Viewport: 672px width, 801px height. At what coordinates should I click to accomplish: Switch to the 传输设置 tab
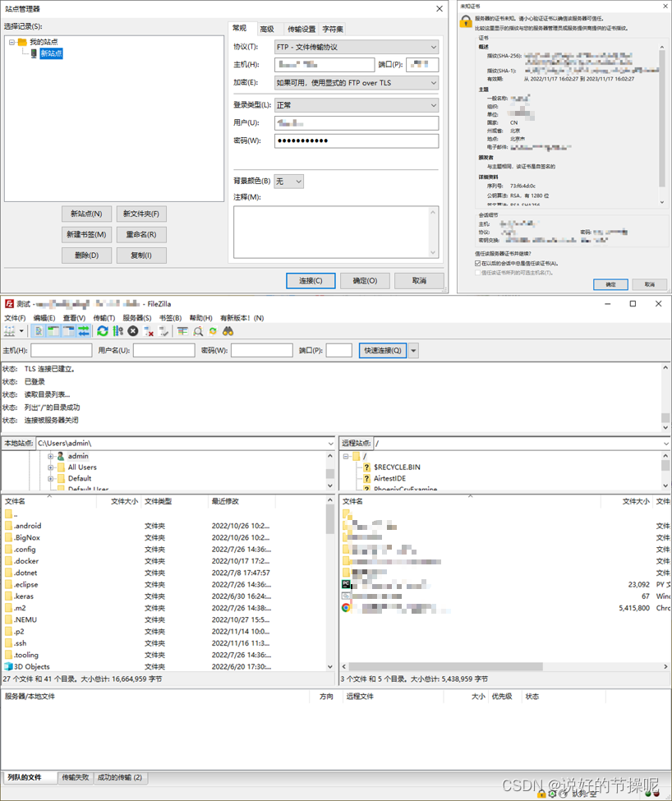pos(301,29)
